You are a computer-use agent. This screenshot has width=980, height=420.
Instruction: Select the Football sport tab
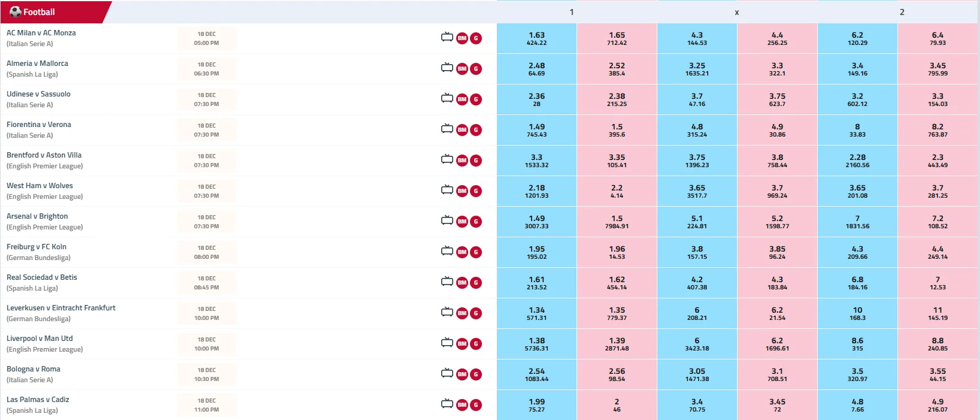tap(39, 12)
